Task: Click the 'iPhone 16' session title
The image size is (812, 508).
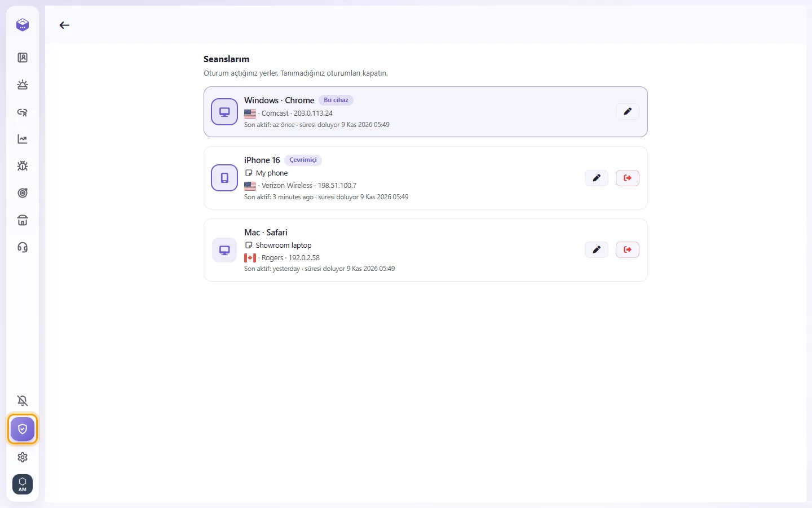Action: pyautogui.click(x=262, y=160)
